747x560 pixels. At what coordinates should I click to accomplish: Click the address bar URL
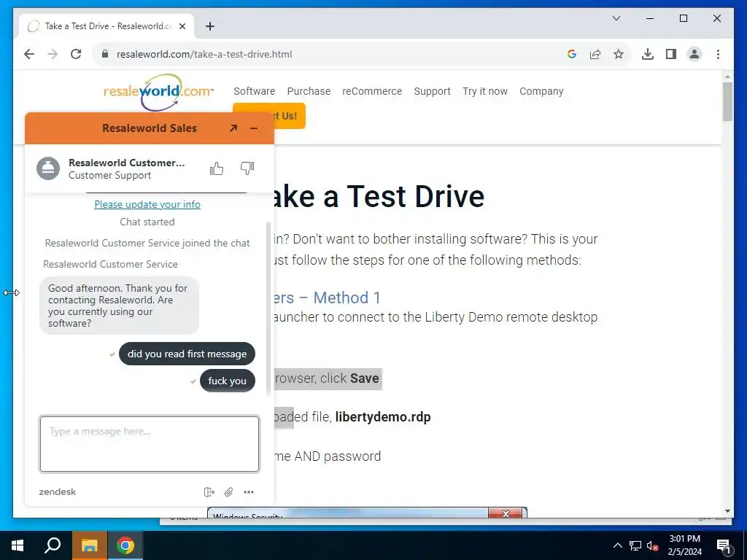point(204,54)
